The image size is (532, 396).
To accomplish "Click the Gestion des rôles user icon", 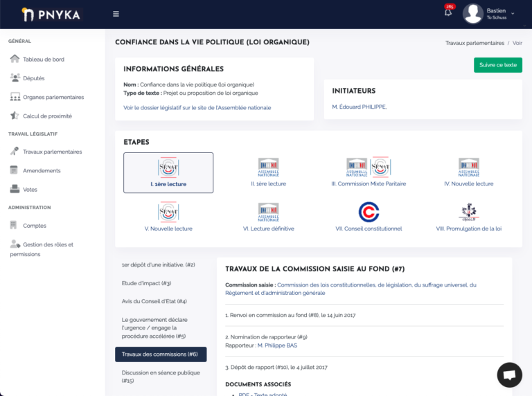I will click(15, 244).
